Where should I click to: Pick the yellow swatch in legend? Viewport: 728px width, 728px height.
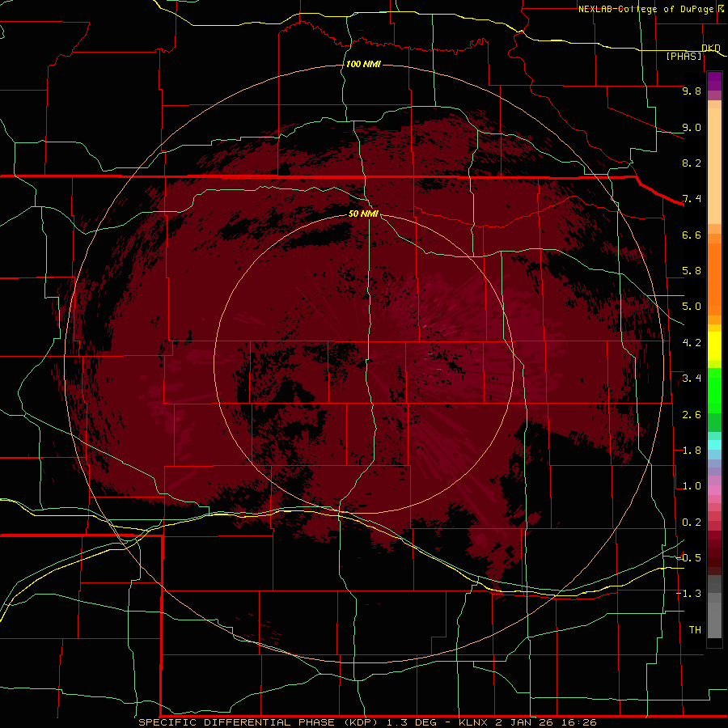click(x=714, y=346)
